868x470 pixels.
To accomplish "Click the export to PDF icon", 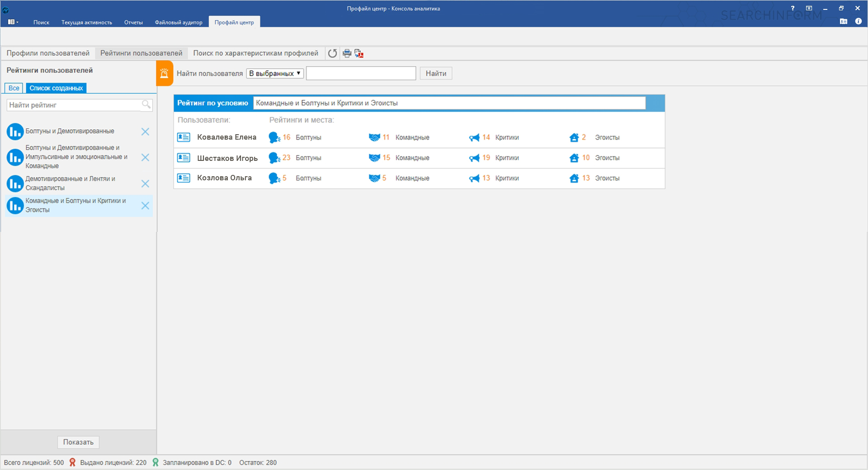I will click(x=359, y=53).
